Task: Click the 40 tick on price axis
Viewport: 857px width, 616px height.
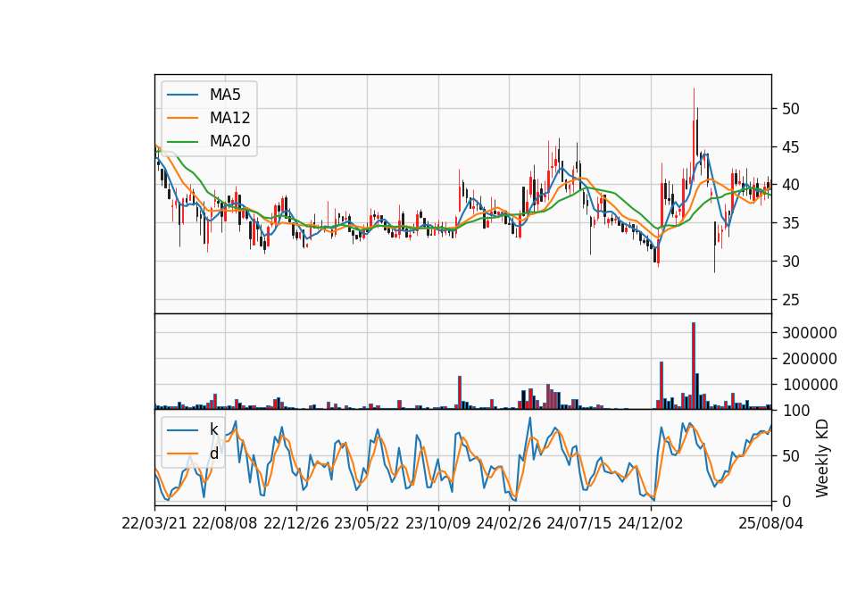Action: (790, 185)
